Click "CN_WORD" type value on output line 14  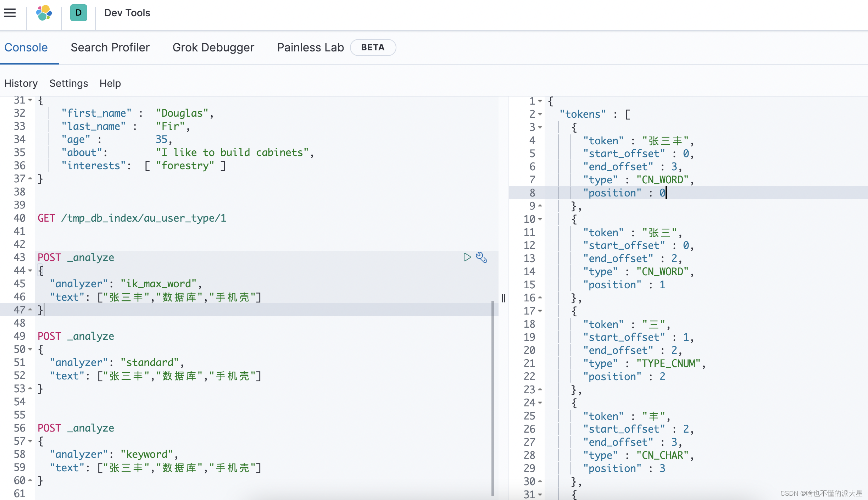click(663, 271)
